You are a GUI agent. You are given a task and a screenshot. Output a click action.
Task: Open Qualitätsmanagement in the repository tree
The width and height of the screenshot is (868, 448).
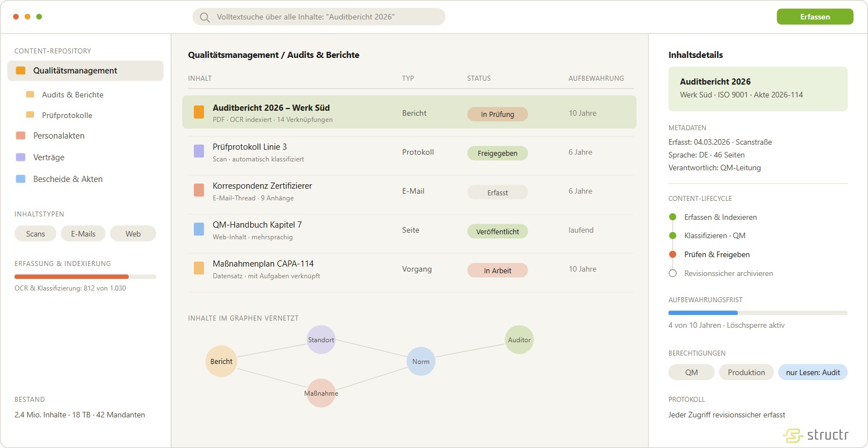click(85, 71)
